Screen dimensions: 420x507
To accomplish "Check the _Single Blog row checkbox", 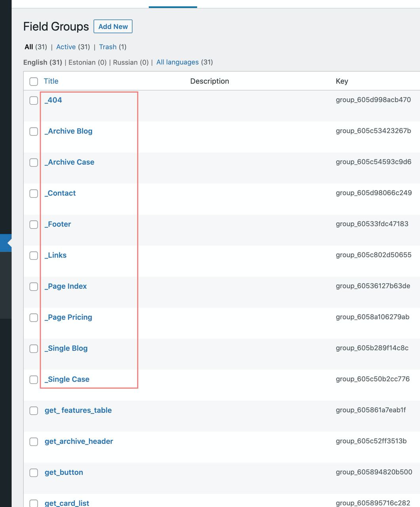I will pos(34,349).
